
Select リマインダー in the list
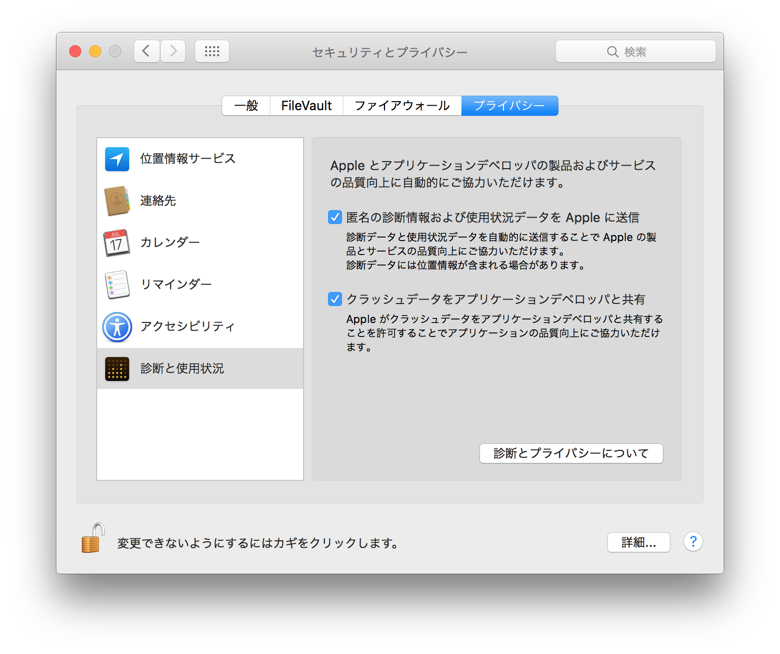point(200,284)
